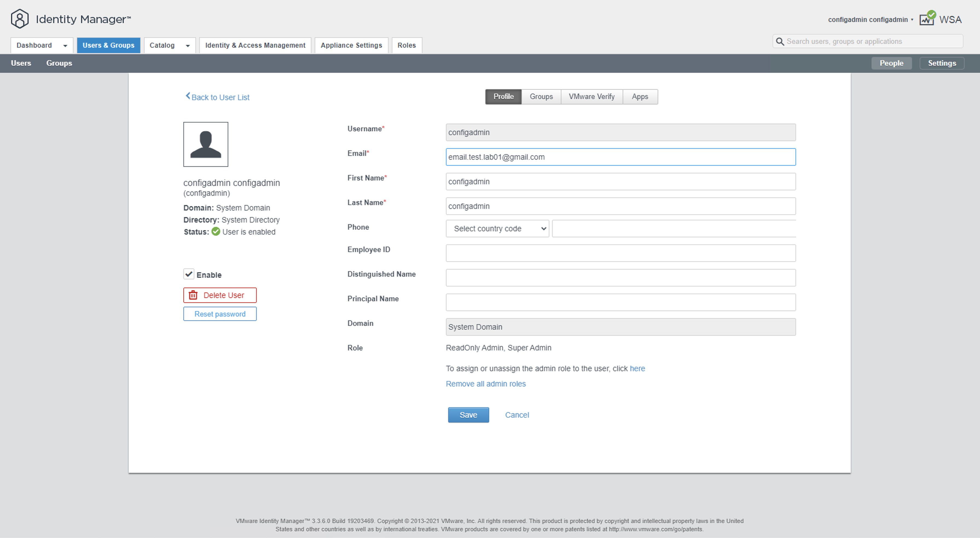Click the Reset password button
The image size is (980, 538).
coord(219,314)
